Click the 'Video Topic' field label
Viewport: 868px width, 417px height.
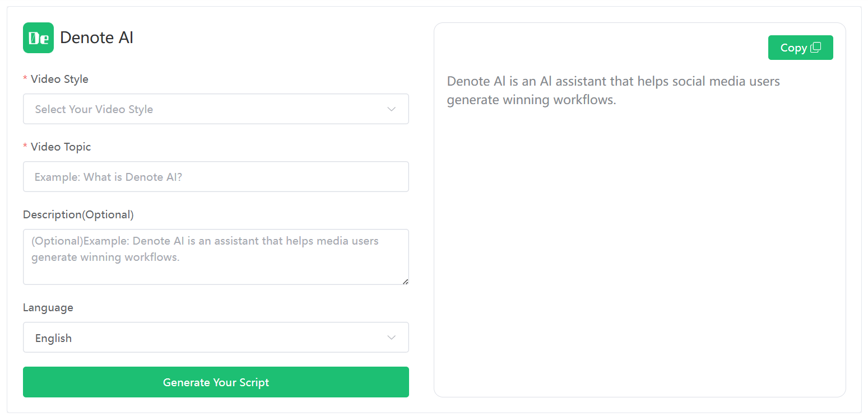pyautogui.click(x=61, y=147)
